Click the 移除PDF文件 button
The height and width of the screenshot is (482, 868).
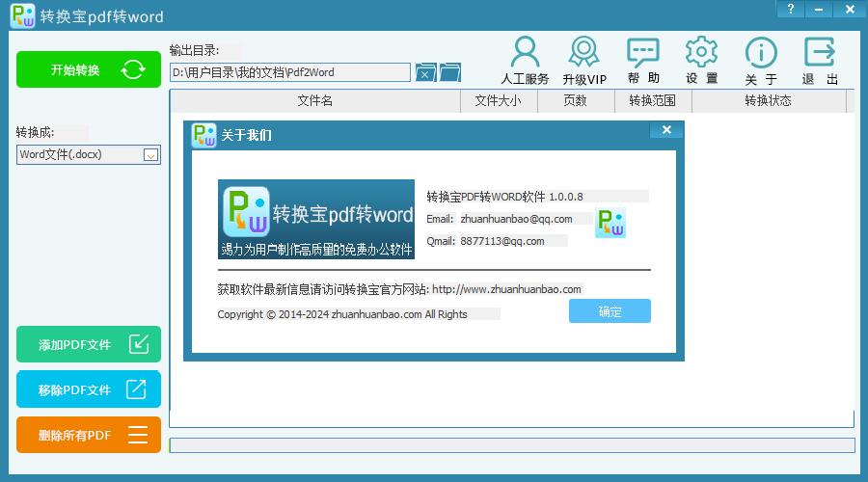pos(89,389)
